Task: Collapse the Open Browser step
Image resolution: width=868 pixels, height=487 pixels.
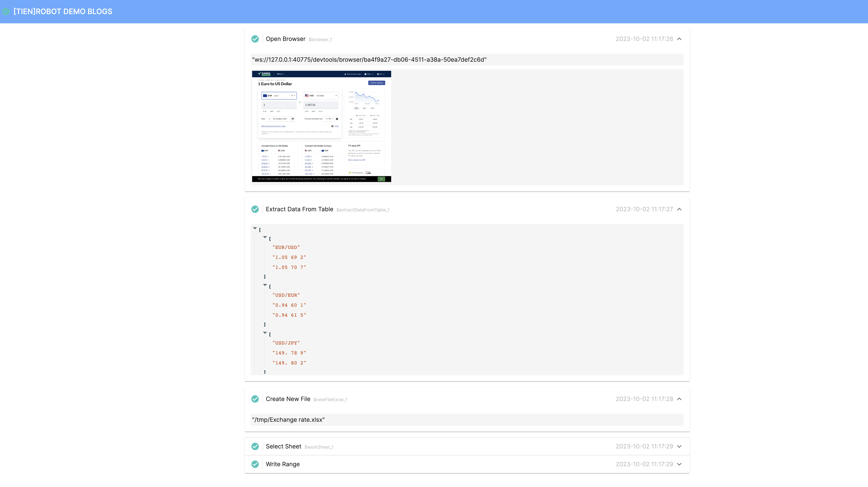Action: [x=680, y=39]
